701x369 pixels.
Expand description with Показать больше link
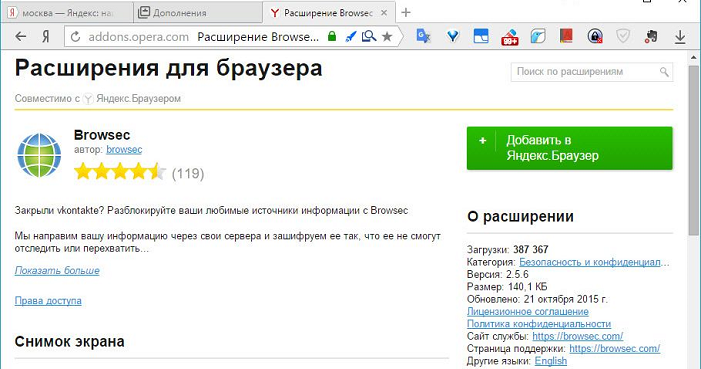pos(57,270)
